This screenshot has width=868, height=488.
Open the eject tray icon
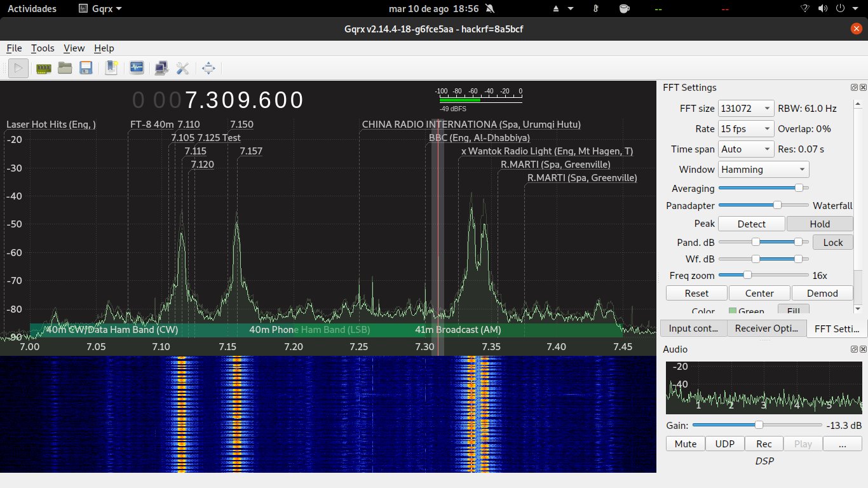coord(557,8)
